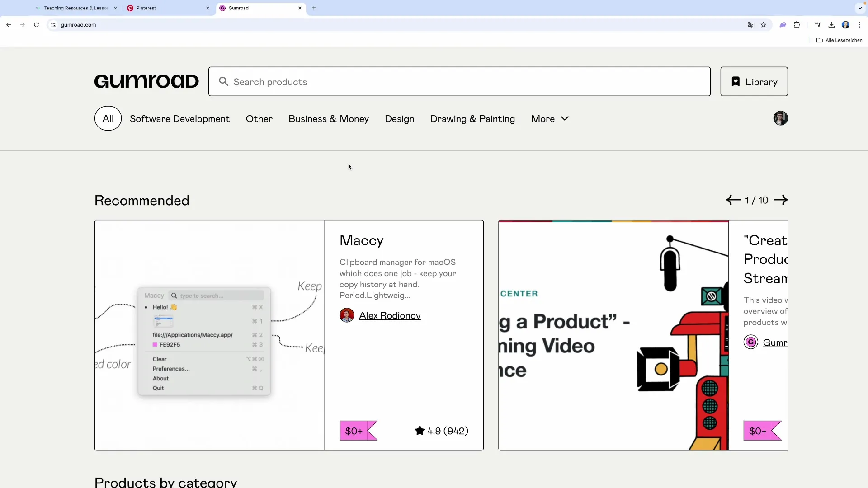Viewport: 868px width, 488px height.
Task: Bookmark page with the star icon
Action: (764, 25)
